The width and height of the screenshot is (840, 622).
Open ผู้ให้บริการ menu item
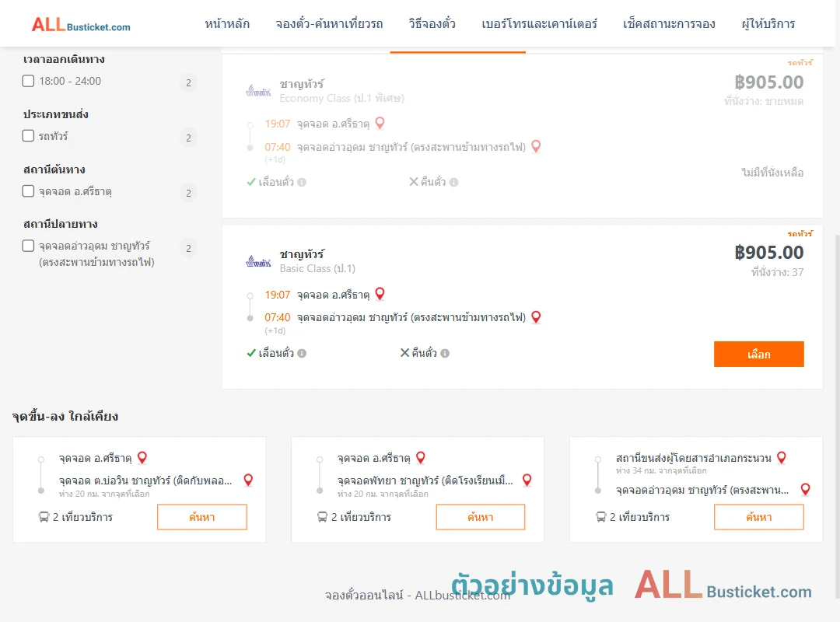(768, 24)
